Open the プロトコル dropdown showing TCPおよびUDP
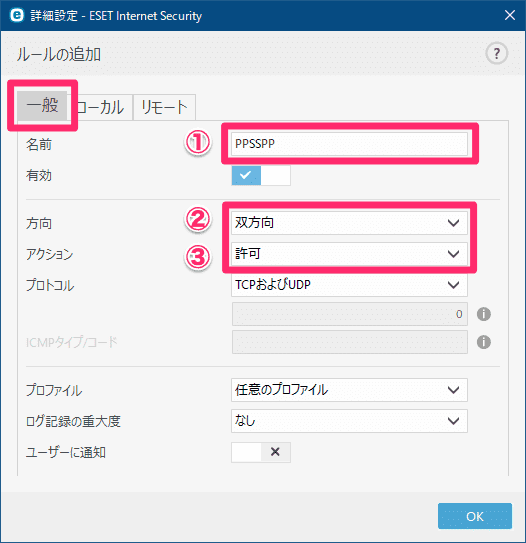The image size is (526, 543). pyautogui.click(x=349, y=285)
